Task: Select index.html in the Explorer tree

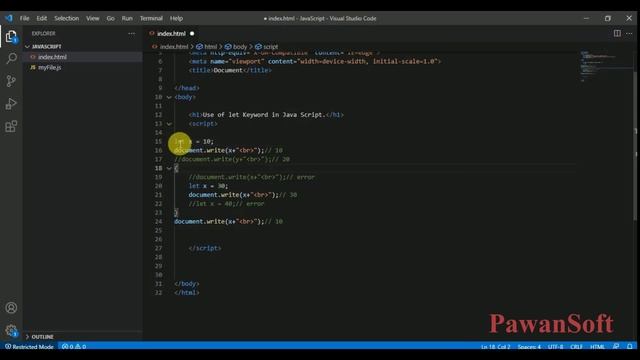Action: tap(52, 57)
